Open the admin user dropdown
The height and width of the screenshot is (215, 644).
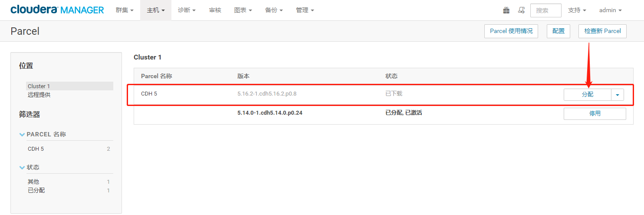tap(610, 10)
